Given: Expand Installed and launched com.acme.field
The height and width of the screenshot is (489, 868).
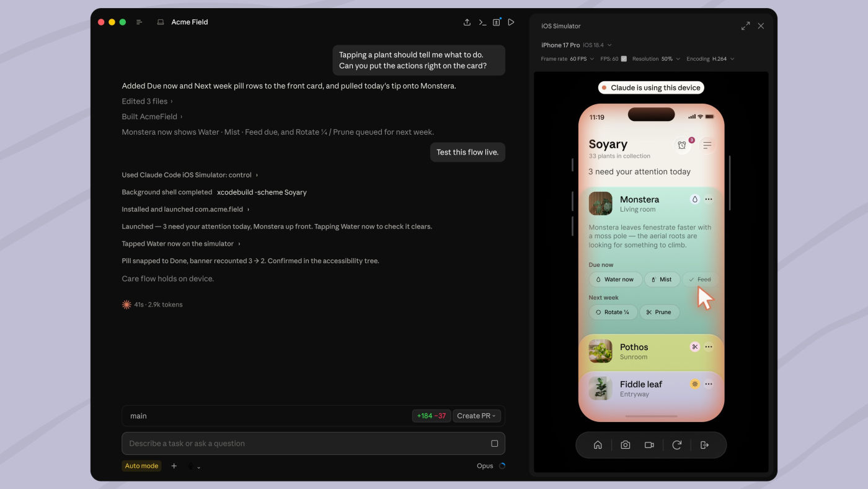Looking at the screenshot, I should [x=185, y=210].
